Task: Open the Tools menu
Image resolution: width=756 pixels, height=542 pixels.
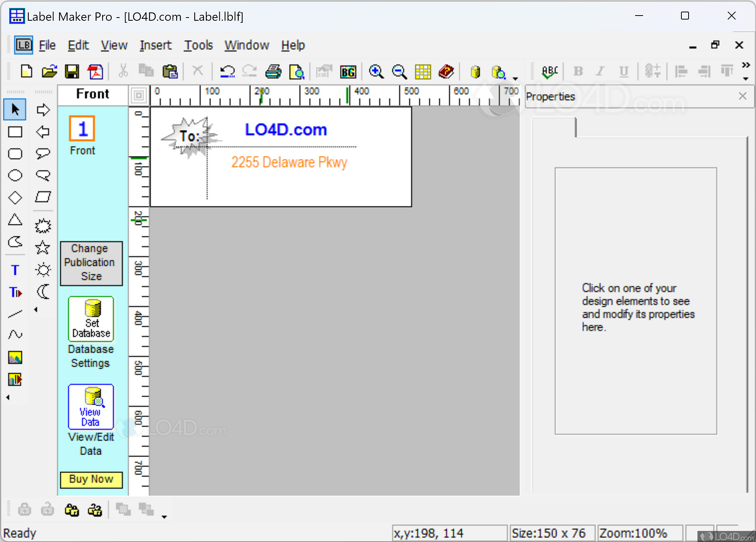Action: (198, 45)
